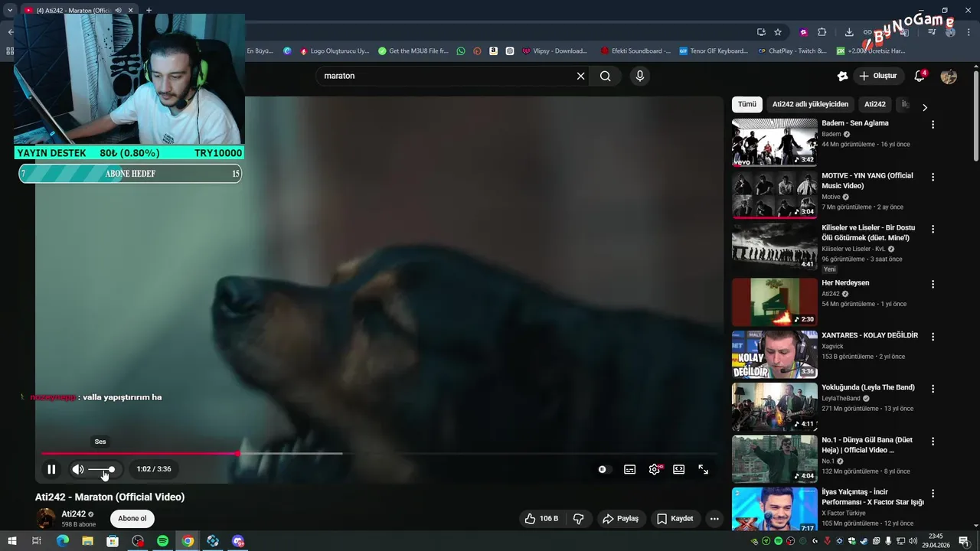Select the Ati242 filter chip

coord(875,104)
